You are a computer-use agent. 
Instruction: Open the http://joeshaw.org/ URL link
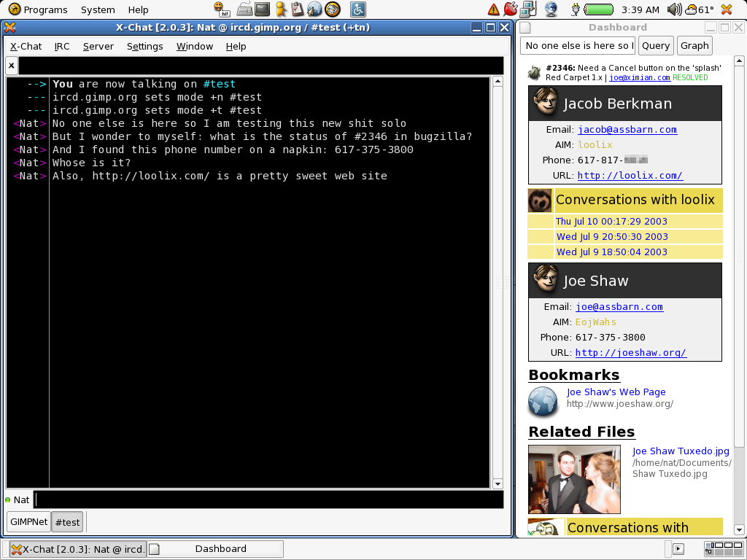630,352
